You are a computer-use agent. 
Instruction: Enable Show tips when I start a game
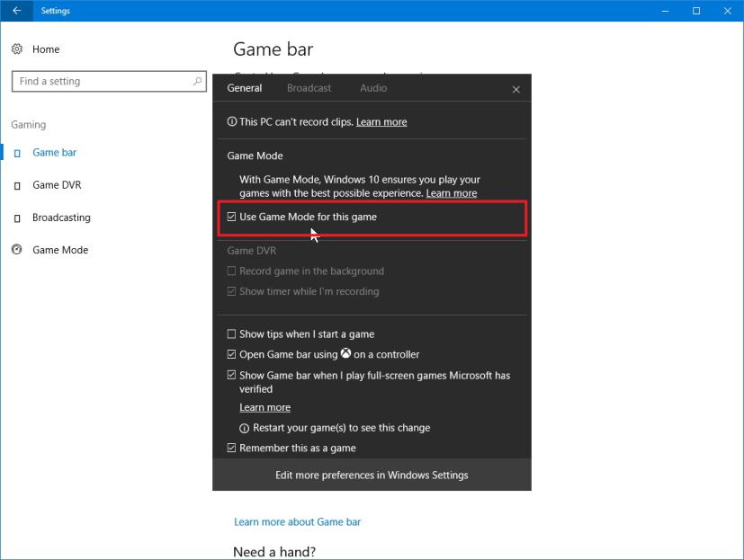[x=231, y=333]
